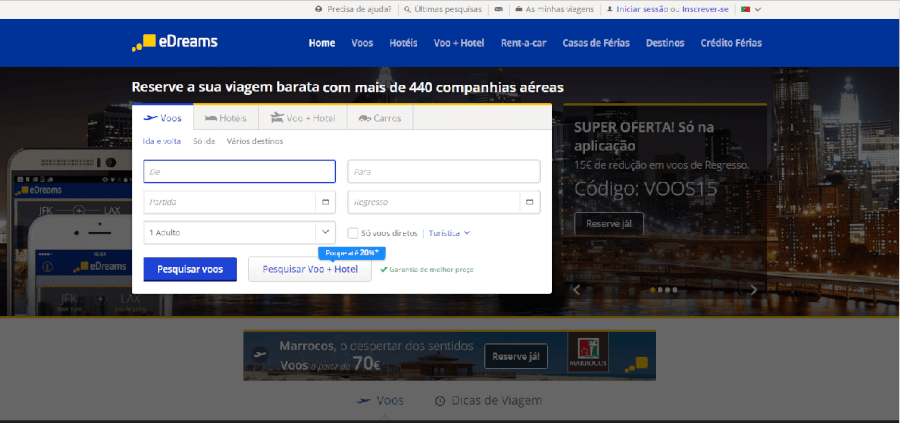Focus the Para destination field
The width and height of the screenshot is (900, 423).
(444, 172)
